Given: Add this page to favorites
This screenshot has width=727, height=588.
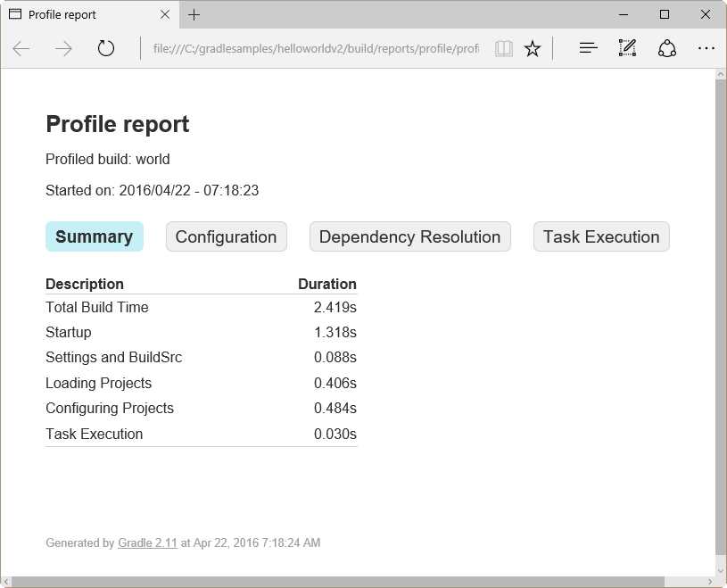Looking at the screenshot, I should point(533,48).
